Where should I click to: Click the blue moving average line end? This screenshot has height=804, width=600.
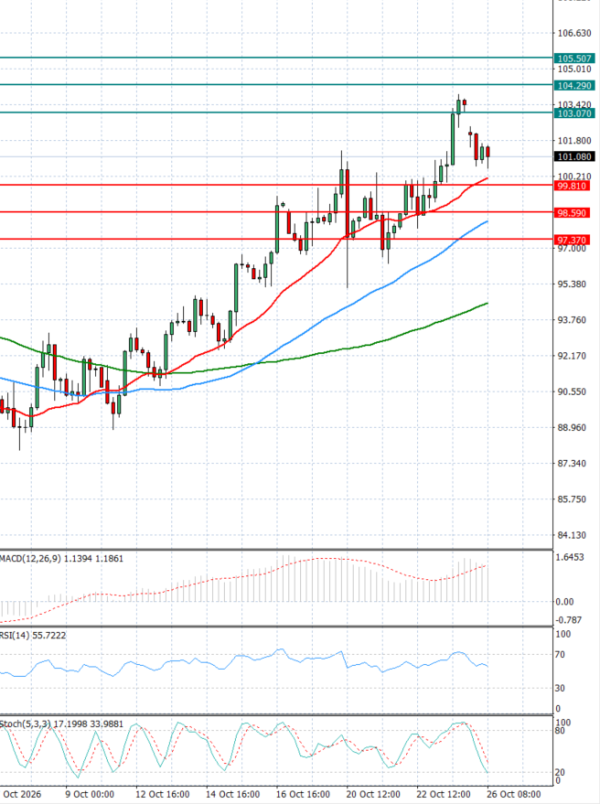(x=486, y=222)
